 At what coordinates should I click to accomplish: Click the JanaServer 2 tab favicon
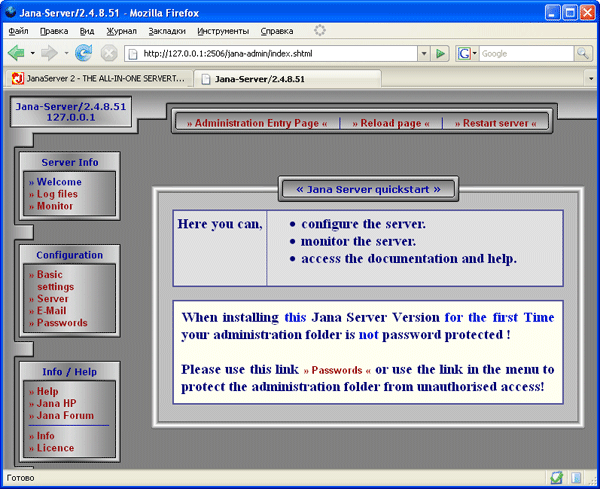click(x=18, y=78)
